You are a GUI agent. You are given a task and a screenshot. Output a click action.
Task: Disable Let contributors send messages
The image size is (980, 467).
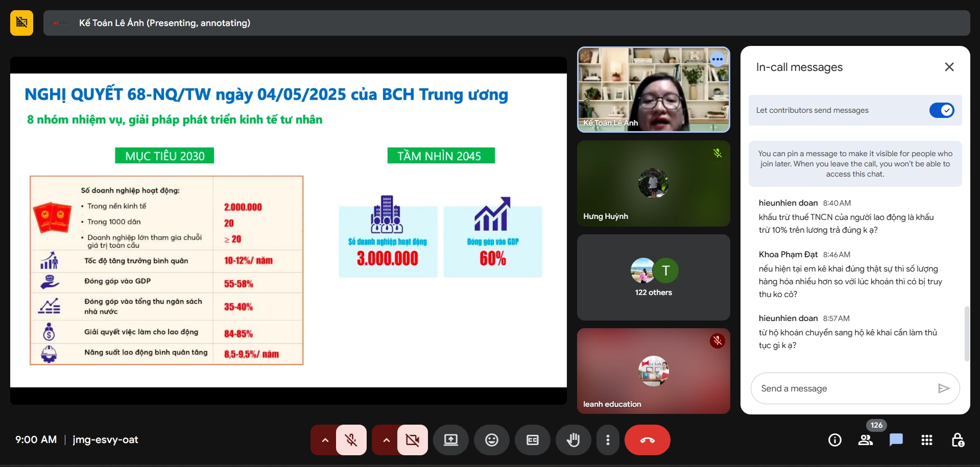(941, 110)
